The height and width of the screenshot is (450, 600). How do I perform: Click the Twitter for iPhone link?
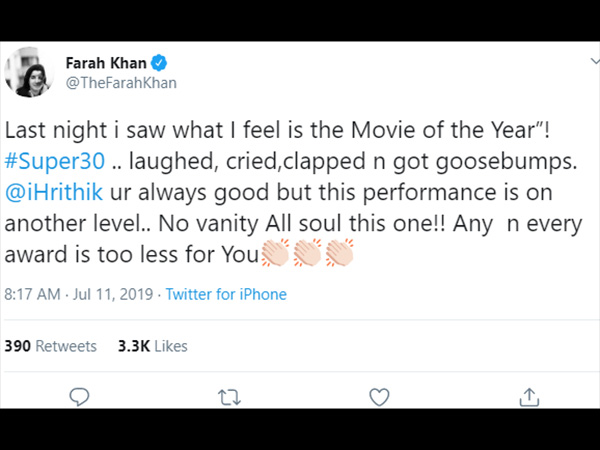click(226, 294)
